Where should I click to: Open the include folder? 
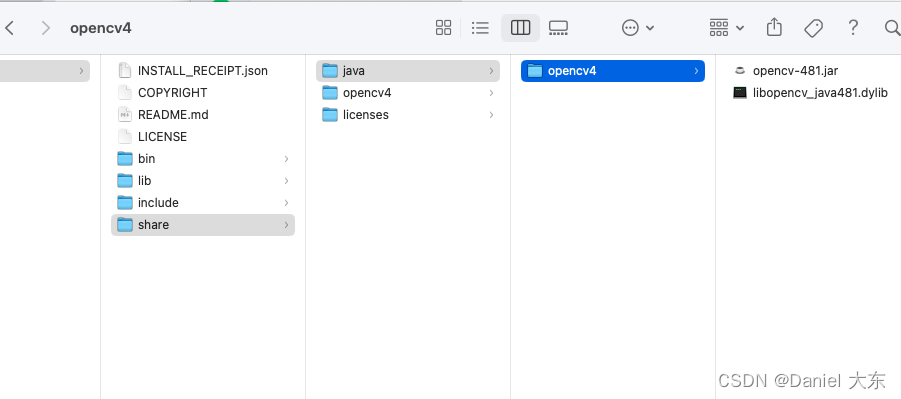point(203,202)
